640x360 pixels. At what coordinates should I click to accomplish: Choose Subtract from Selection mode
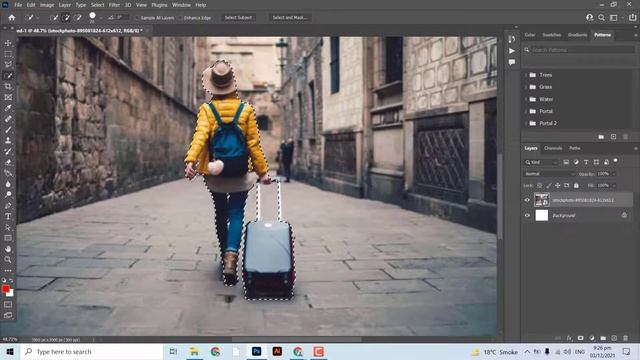78,18
